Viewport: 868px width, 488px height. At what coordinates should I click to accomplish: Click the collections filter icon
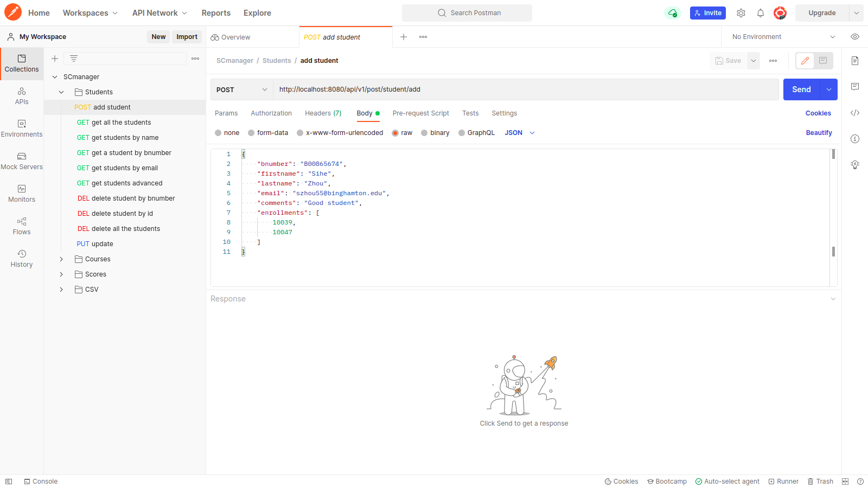[x=74, y=59]
